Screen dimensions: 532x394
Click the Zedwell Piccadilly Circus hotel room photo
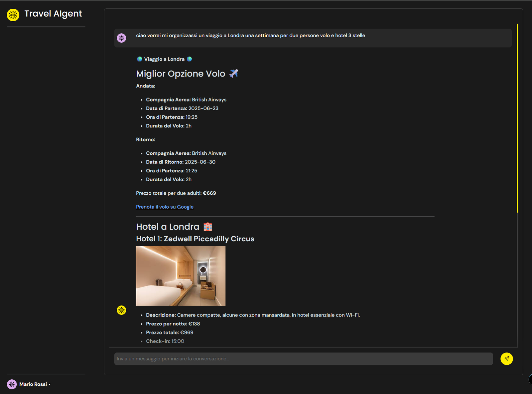181,276
